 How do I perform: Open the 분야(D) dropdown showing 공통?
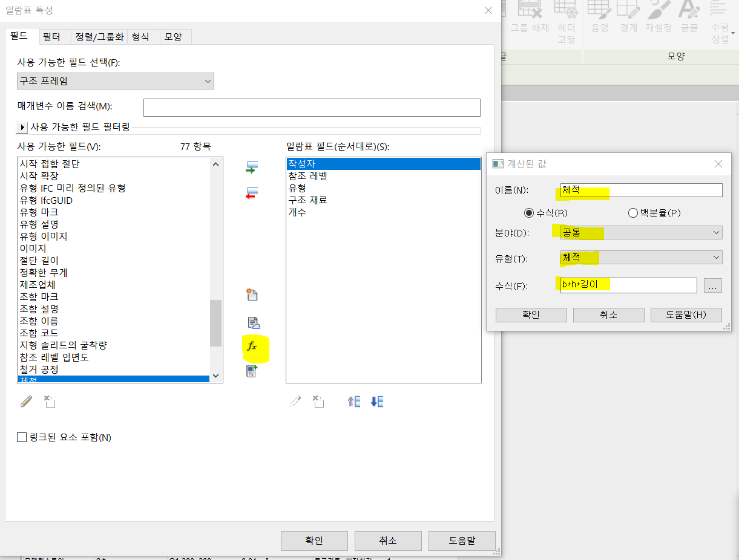(x=641, y=233)
